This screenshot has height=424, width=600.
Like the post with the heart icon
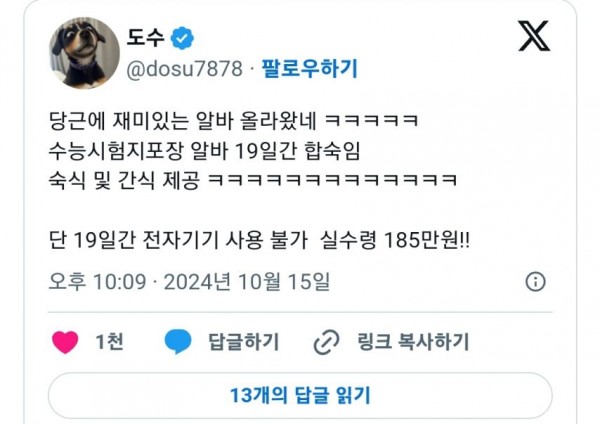[65, 342]
